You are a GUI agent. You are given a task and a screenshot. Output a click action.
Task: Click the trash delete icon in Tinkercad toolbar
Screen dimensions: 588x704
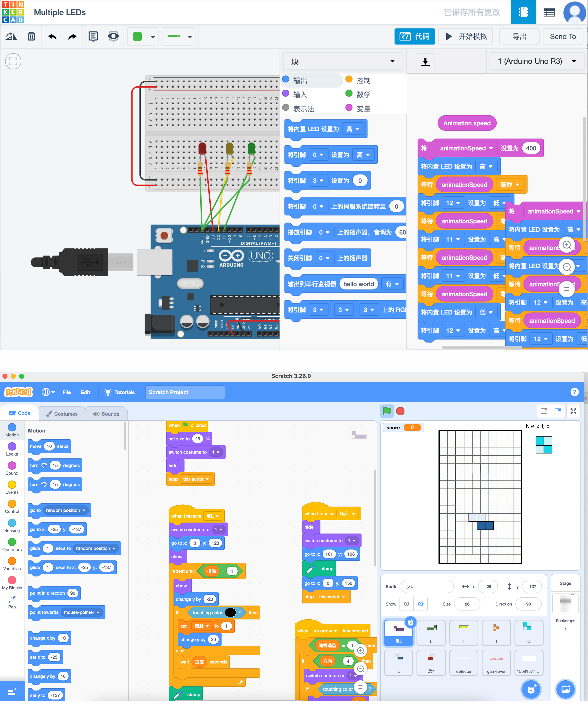click(x=32, y=36)
